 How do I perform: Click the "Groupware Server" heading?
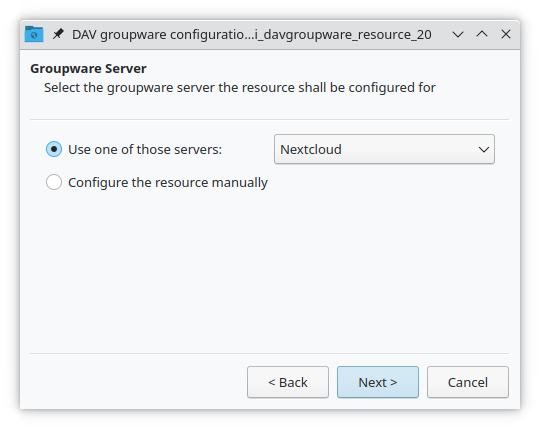(x=88, y=69)
